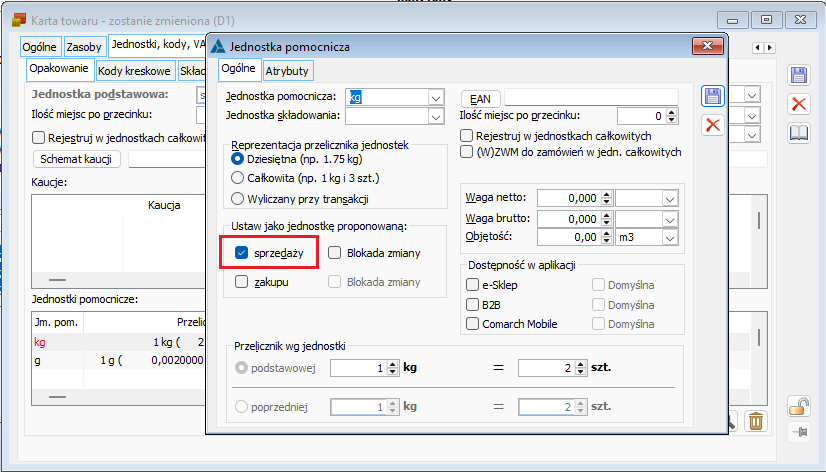Select Wyliczany przy transakcji radio option
826x472 pixels.
(x=238, y=199)
